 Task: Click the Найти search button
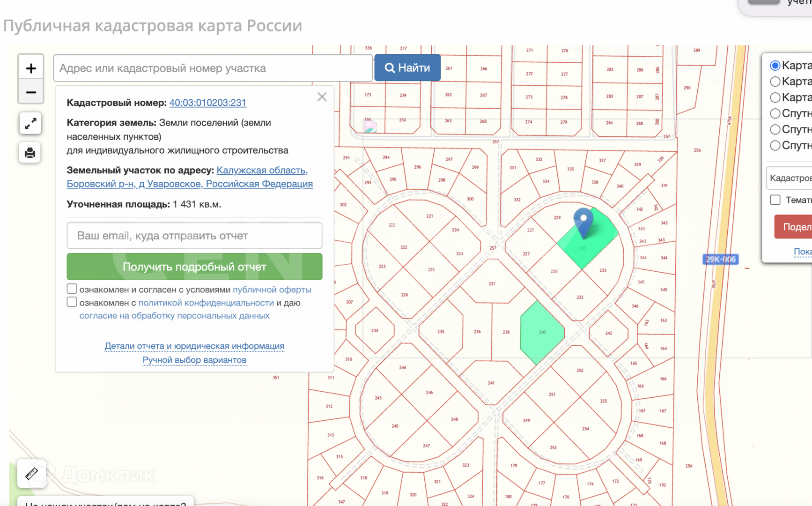pos(407,68)
